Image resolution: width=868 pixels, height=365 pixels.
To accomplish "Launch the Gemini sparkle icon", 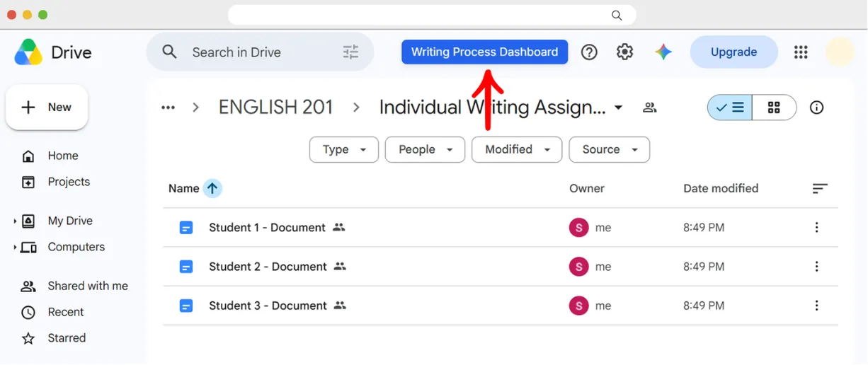I will tap(663, 52).
